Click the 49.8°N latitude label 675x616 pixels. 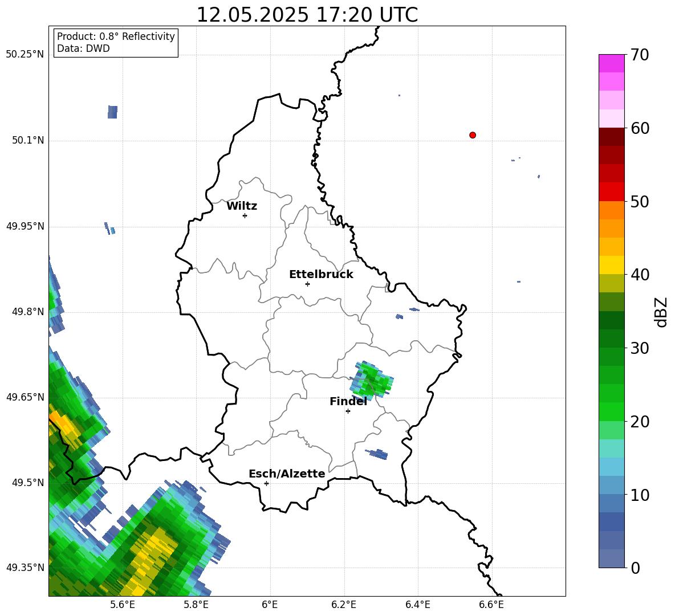28,312
